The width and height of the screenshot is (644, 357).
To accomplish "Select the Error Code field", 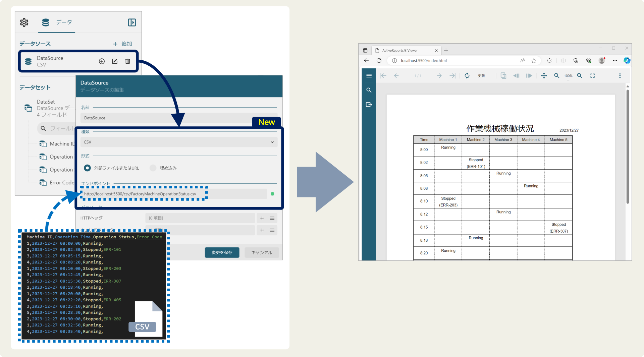I will tap(57, 183).
